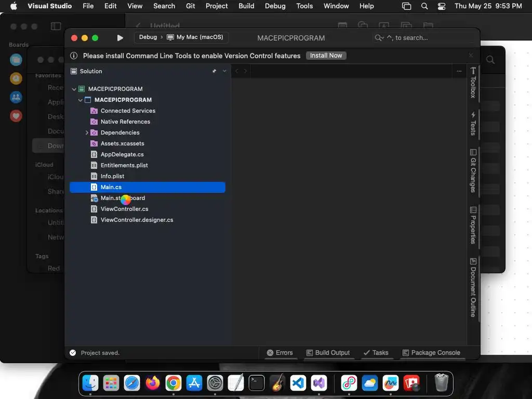Collapse the MACEPICPROGRAM project node
This screenshot has height=399, width=532.
point(81,100)
